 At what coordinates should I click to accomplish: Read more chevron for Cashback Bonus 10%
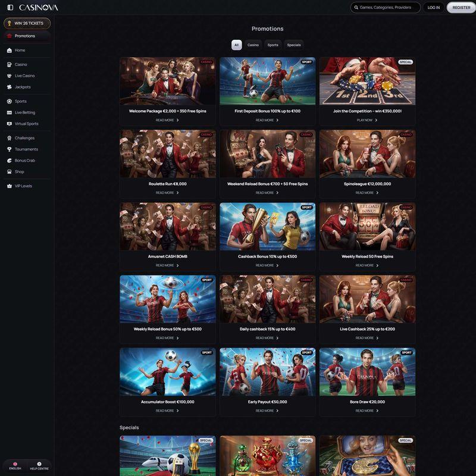tap(277, 265)
